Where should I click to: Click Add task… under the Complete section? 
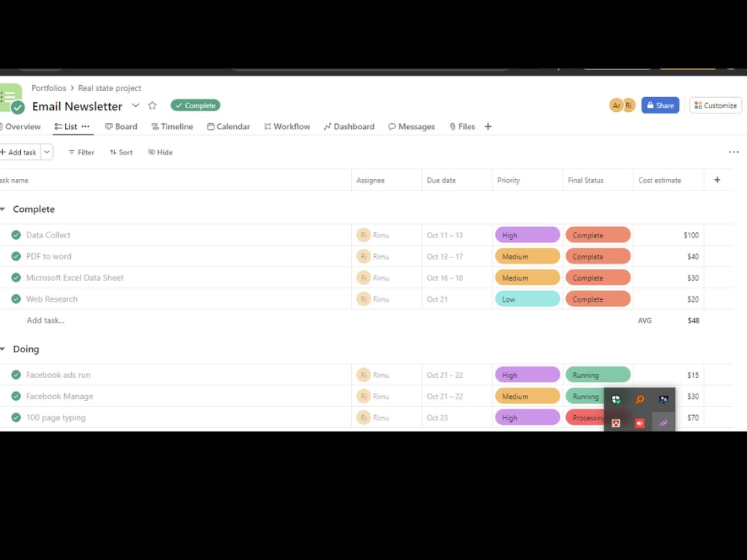tap(46, 320)
